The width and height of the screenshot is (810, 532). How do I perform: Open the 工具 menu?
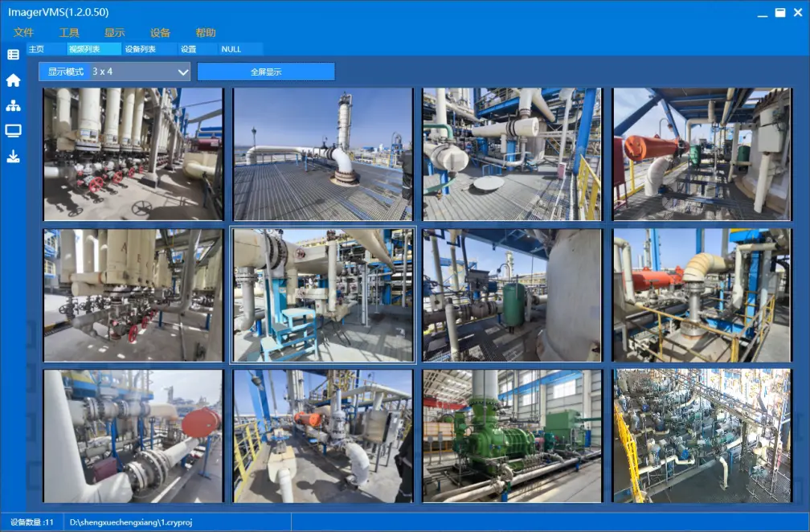point(69,33)
